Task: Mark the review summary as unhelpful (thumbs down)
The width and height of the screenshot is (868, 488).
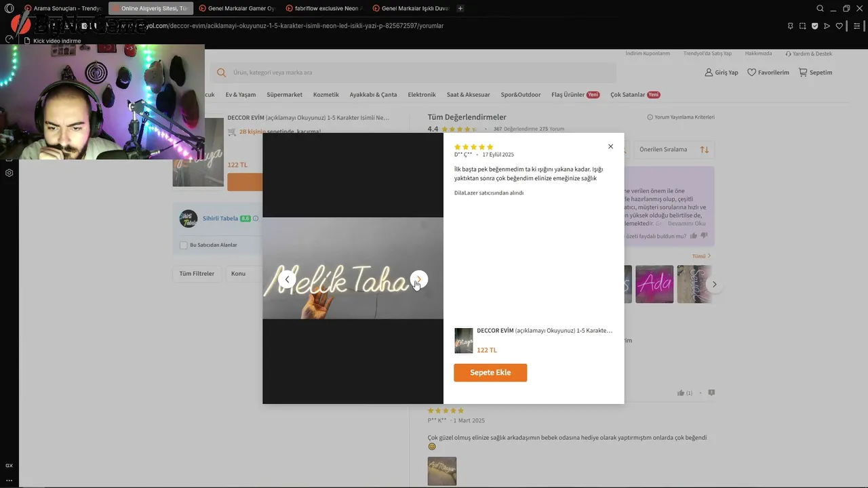Action: pyautogui.click(x=704, y=236)
